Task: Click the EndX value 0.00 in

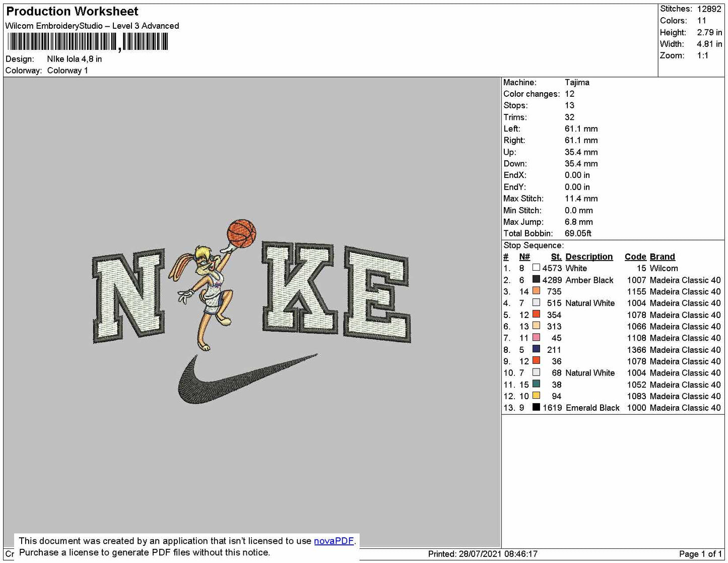Action: tap(577, 175)
